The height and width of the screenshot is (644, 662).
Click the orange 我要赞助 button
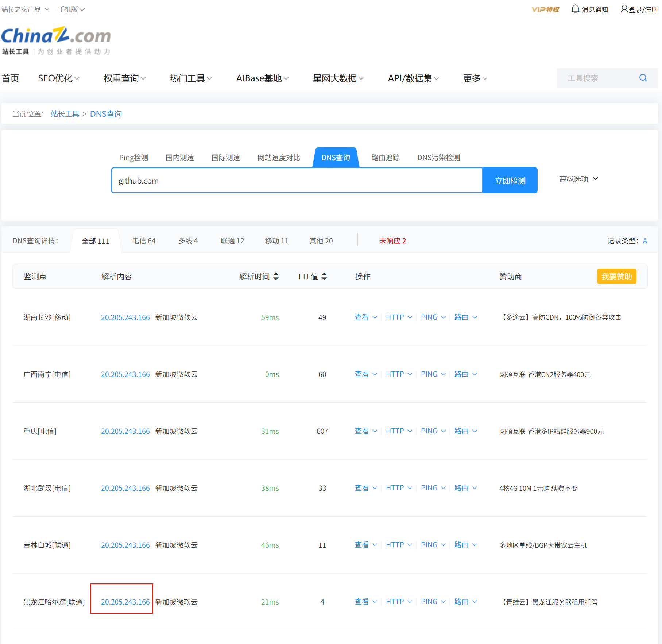pos(616,277)
